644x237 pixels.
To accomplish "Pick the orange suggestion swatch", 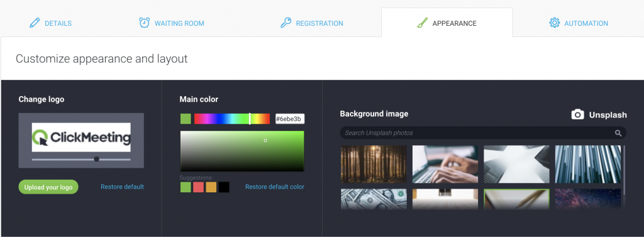I will pos(211,187).
